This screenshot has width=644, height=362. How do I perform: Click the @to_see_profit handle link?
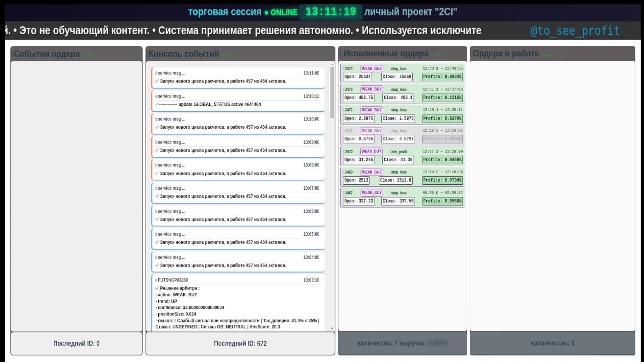(x=575, y=31)
